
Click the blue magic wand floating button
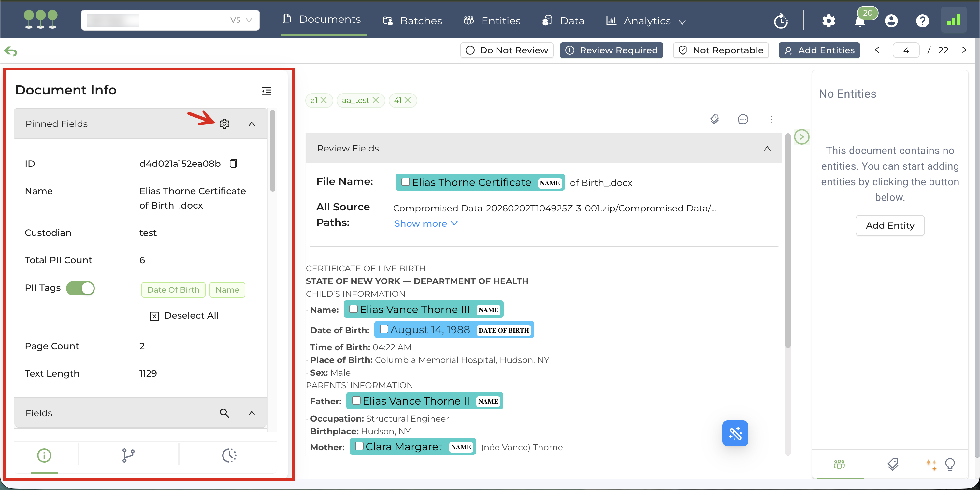click(x=735, y=433)
